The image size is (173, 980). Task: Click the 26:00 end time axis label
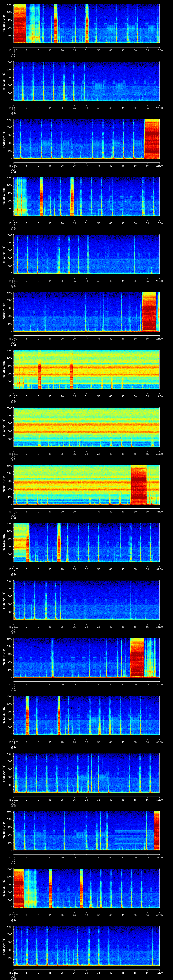[160, 223]
